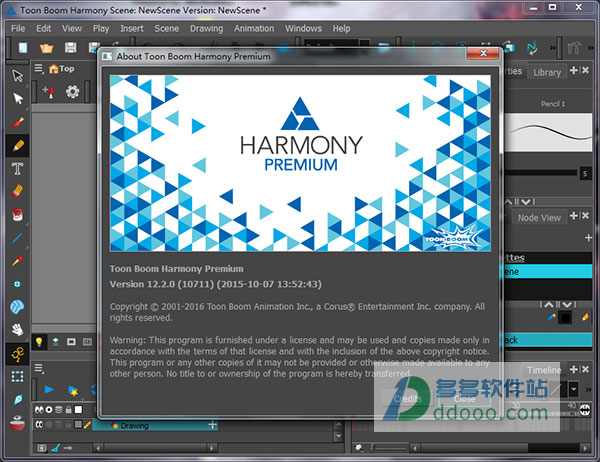Image resolution: width=600 pixels, height=462 pixels.
Task: Select the Drawing layer in timeline
Action: (x=153, y=425)
